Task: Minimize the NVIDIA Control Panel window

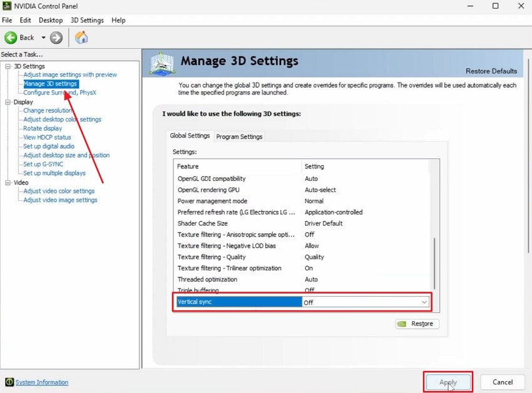Action: pyautogui.click(x=470, y=6)
